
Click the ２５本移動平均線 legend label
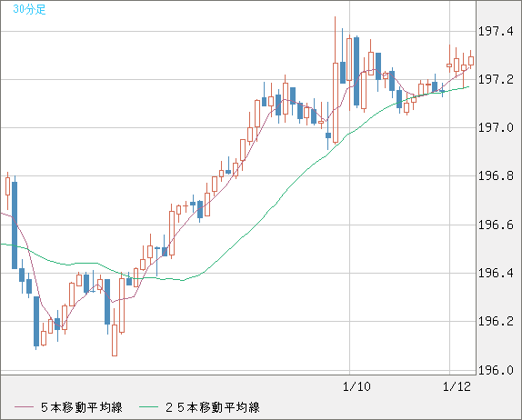click(x=213, y=407)
